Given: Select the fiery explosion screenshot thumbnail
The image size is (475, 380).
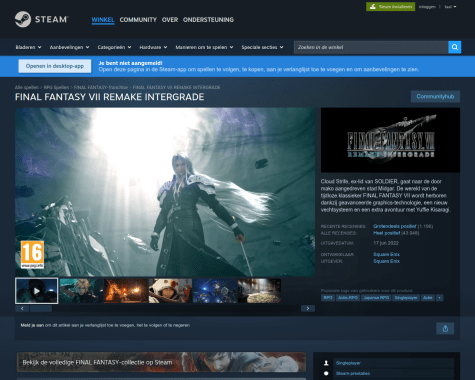Looking at the screenshot, I should (x=126, y=291).
